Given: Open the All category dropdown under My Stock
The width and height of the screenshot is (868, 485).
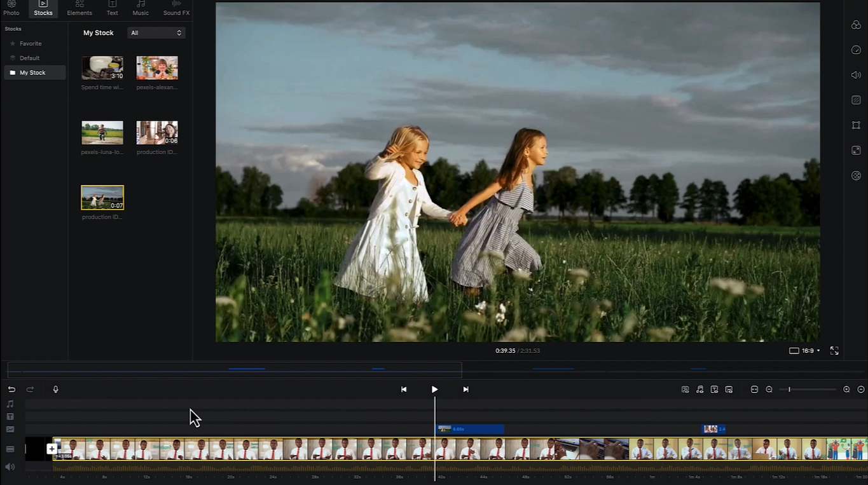Looking at the screenshot, I should (x=156, y=32).
